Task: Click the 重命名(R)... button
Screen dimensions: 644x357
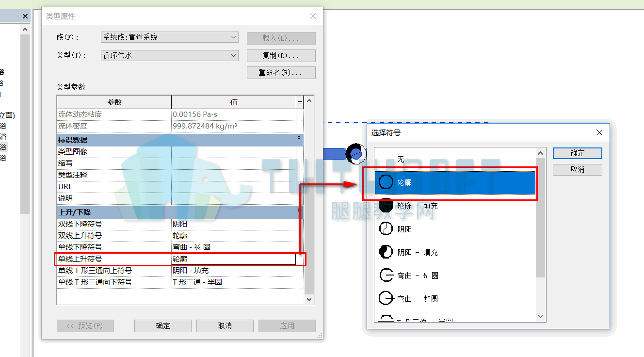Action: [x=281, y=73]
